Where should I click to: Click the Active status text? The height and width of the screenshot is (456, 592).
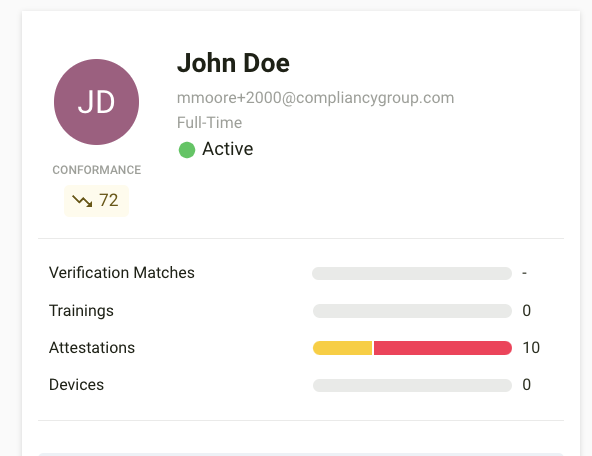click(228, 149)
